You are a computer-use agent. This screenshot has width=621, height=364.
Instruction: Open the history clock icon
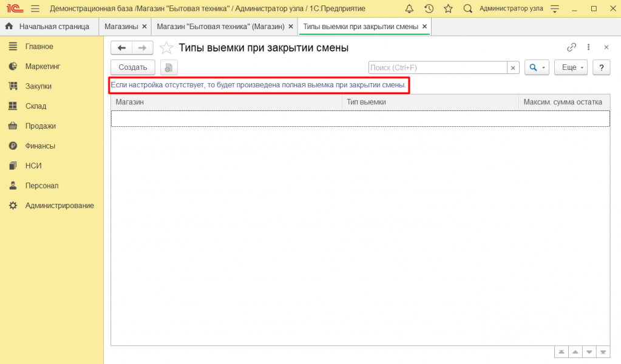[429, 8]
